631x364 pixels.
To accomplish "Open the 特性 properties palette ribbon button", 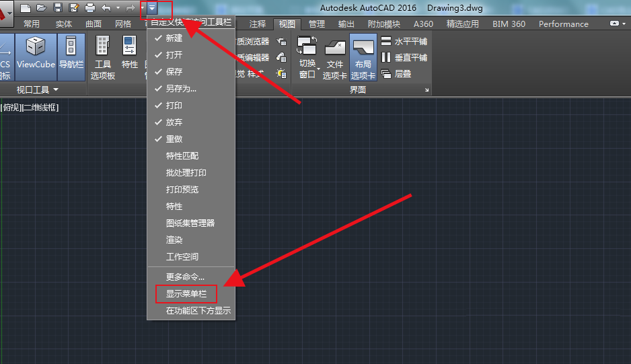I will point(130,52).
